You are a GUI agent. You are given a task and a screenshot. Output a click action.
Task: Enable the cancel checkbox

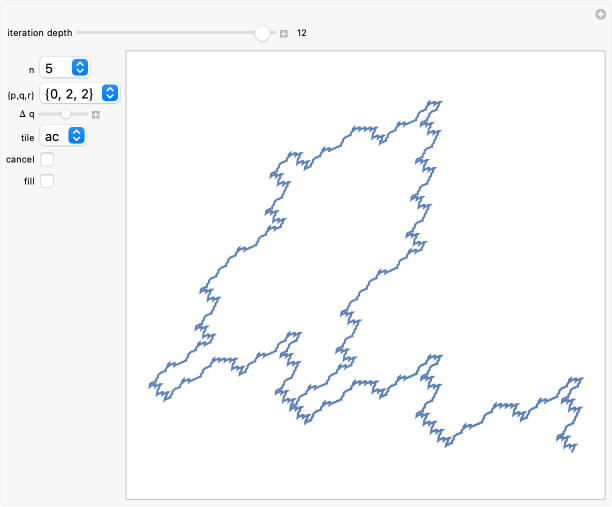[47, 160]
